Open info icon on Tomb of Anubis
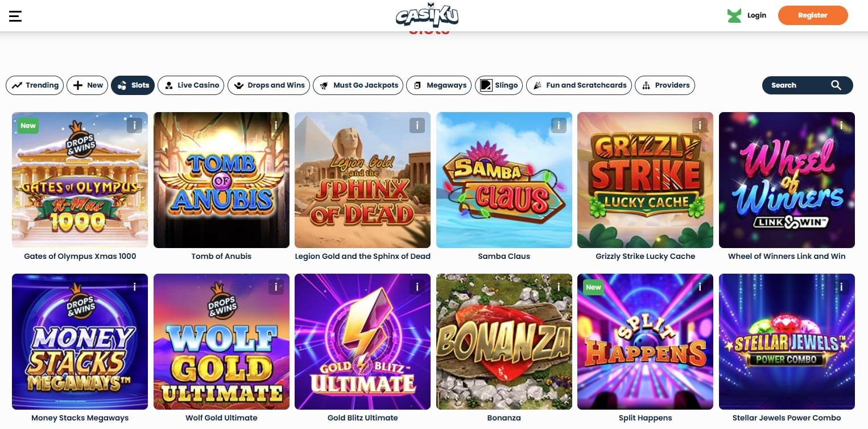868x429 pixels. (x=276, y=125)
